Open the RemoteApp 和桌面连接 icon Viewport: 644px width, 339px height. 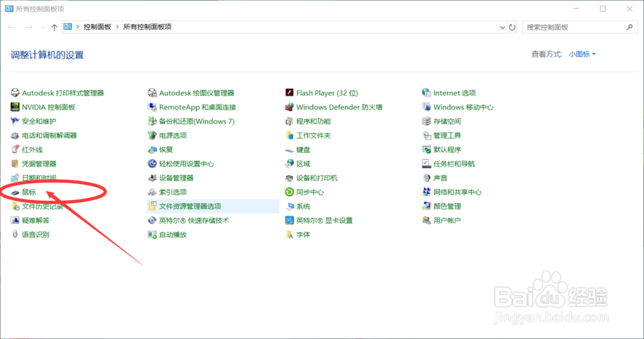click(152, 107)
